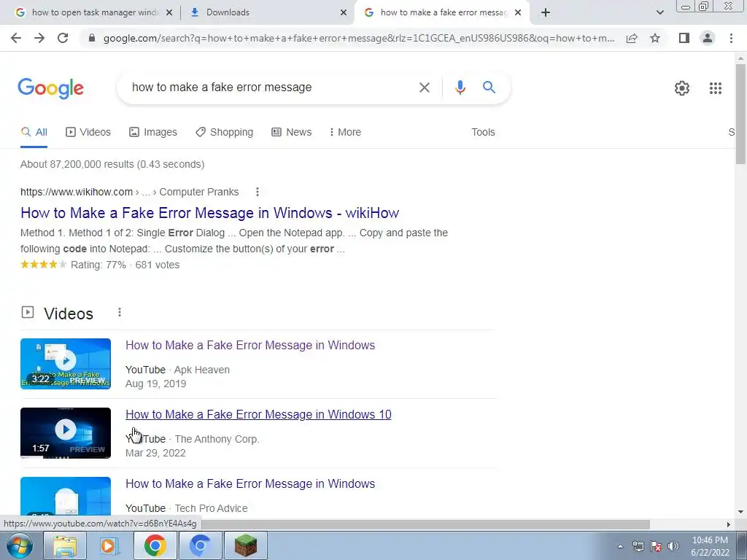Select the All results tab

(x=34, y=132)
